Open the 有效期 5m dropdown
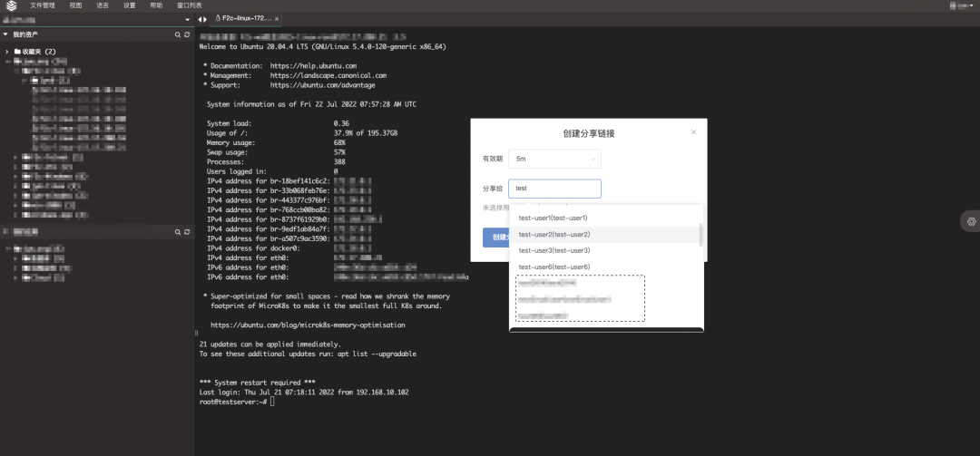 (554, 160)
